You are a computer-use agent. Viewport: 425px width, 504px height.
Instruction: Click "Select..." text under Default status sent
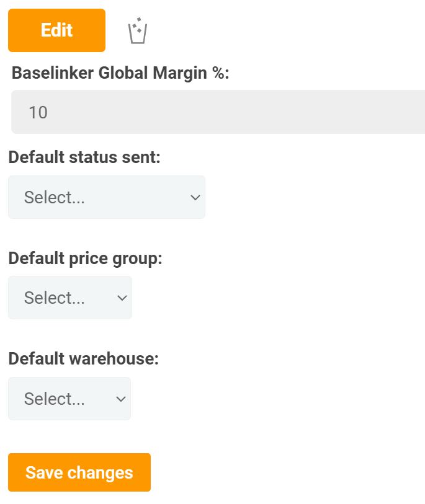[x=55, y=198]
